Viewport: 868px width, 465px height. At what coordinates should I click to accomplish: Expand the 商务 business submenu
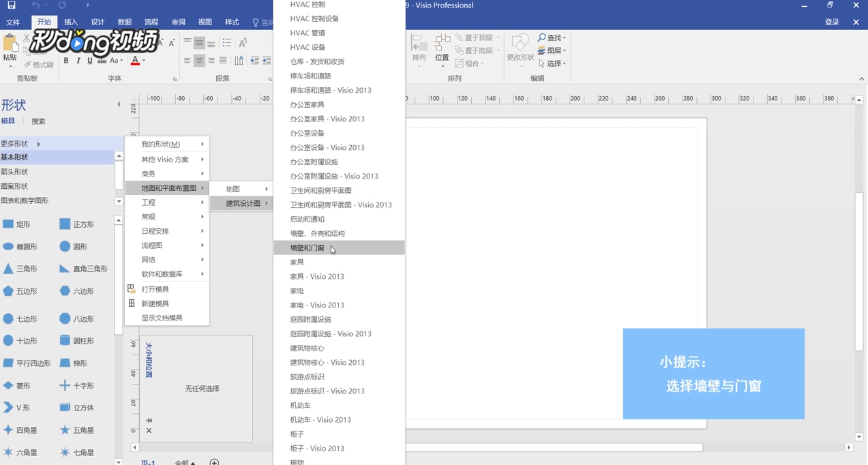tap(167, 174)
